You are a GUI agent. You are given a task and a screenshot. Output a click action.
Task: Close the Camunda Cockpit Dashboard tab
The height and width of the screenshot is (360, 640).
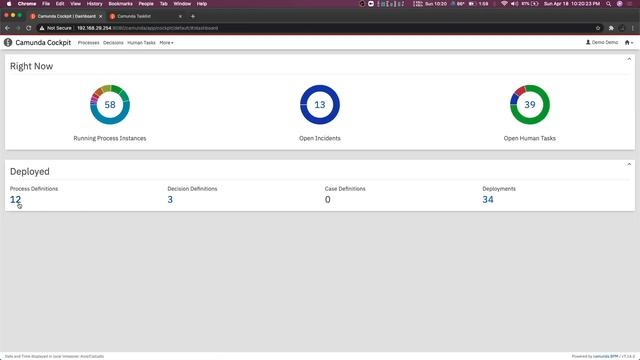(100, 16)
